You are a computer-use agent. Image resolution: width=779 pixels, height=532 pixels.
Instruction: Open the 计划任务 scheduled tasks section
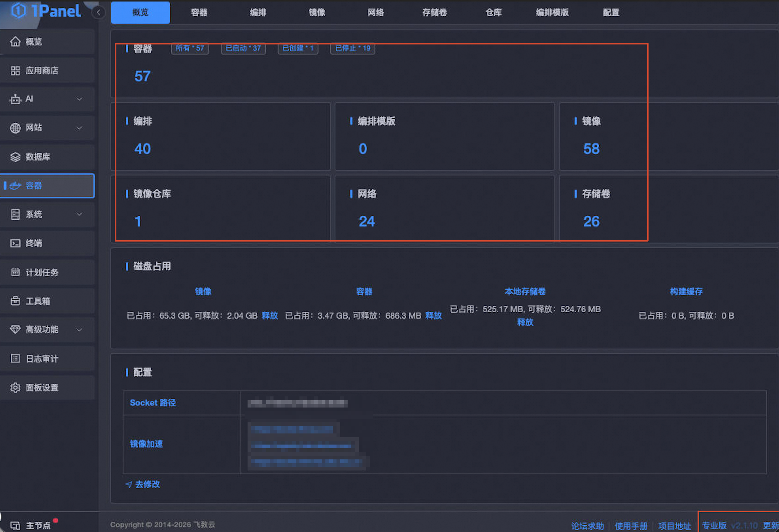point(42,272)
